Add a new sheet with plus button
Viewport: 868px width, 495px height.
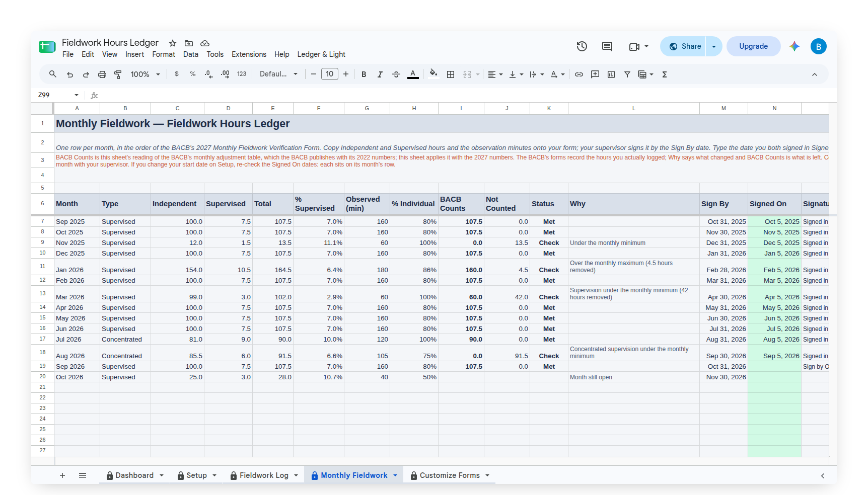(62, 475)
